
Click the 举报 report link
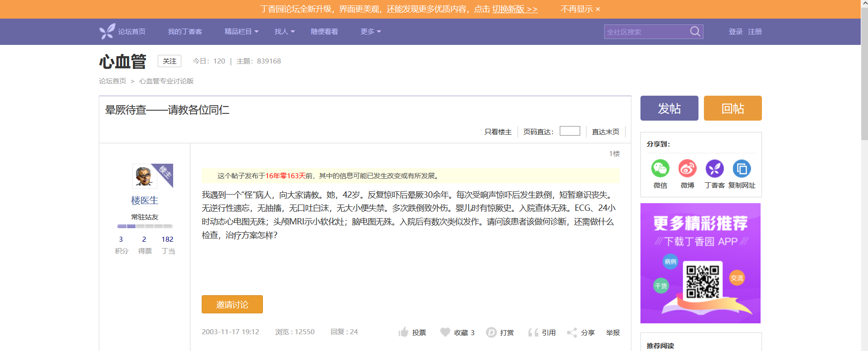coord(613,332)
